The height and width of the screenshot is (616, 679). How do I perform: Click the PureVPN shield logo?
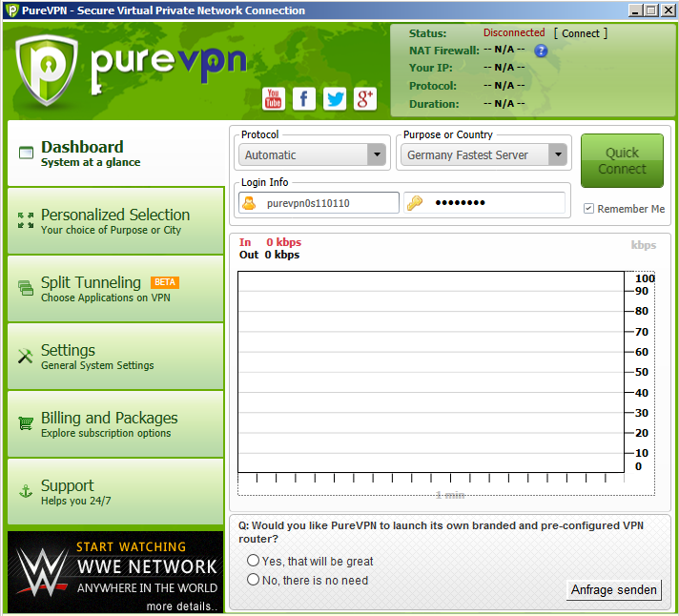[47, 71]
